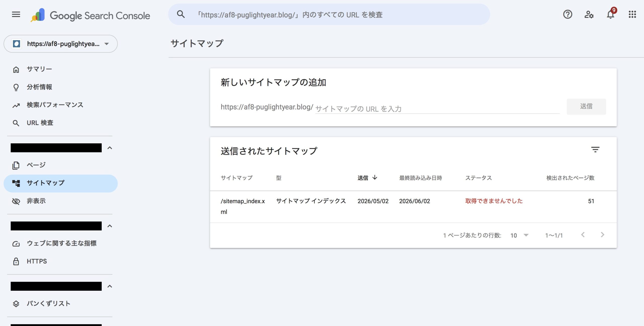
Task: Click the sitemap URL input field
Action: pyautogui.click(x=437, y=109)
